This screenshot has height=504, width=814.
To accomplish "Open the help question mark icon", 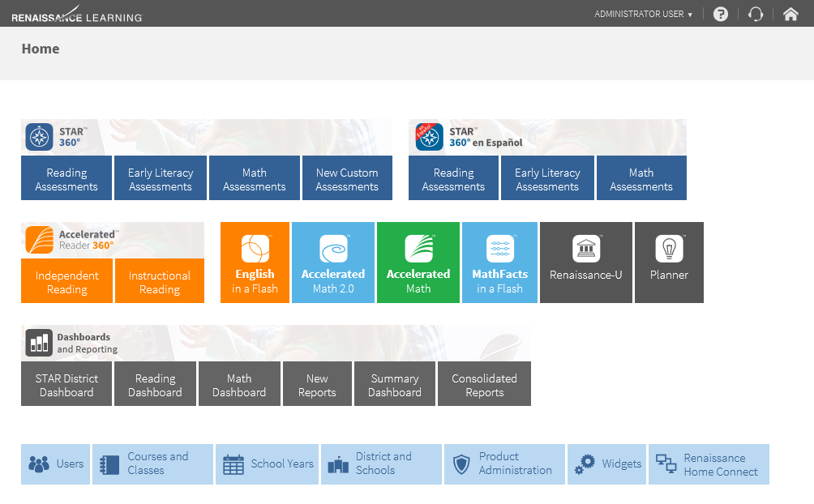I will [721, 14].
